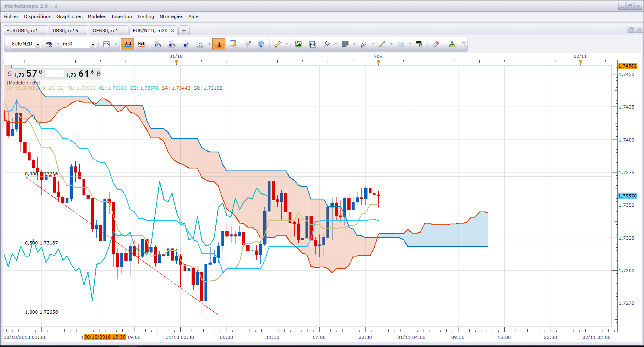
Task: Open the Aide menu
Action: pyautogui.click(x=193, y=16)
